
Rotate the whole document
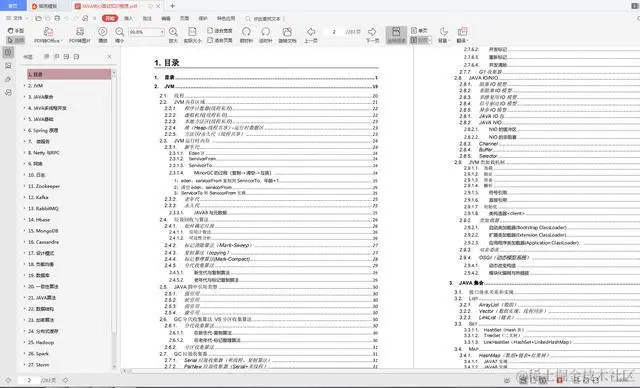click(x=287, y=35)
